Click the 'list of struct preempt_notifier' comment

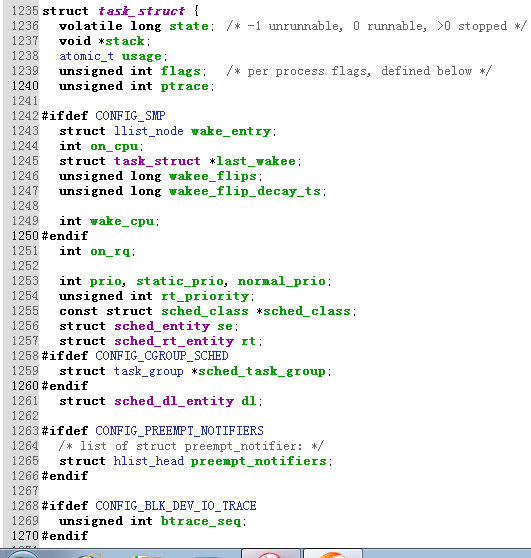click(191, 446)
